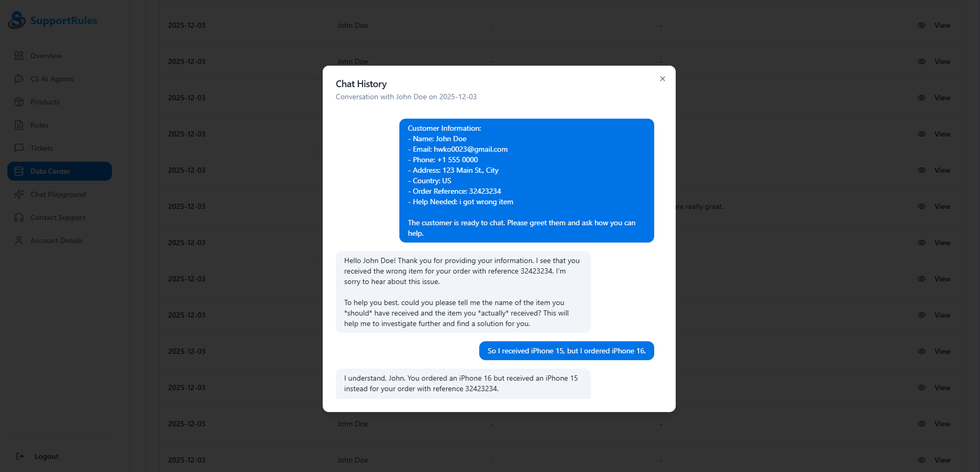Select the Rules document icon

[x=19, y=124]
